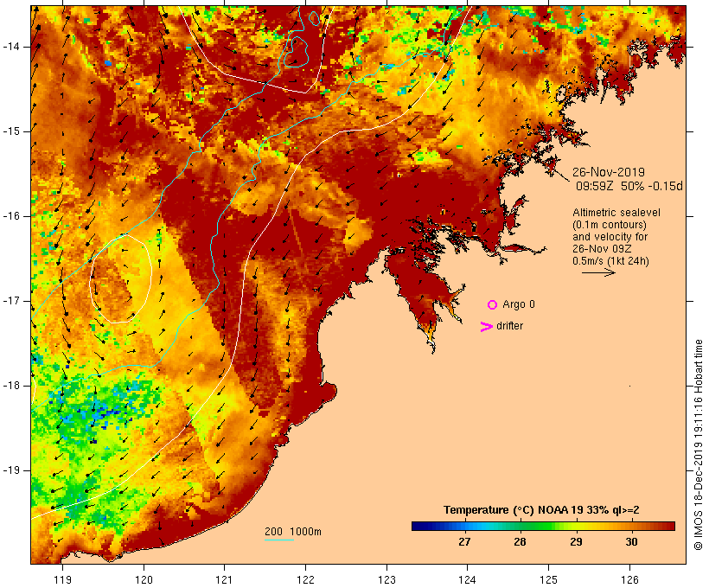Click the 'and velocity for' text
This screenshot has width=709, height=588.
pyautogui.click(x=610, y=237)
